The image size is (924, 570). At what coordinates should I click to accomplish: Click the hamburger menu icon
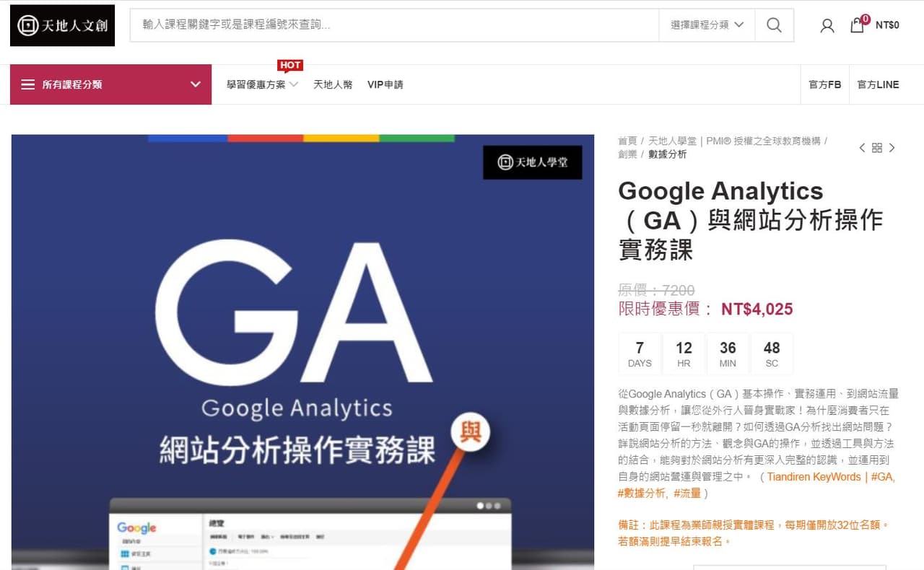[x=28, y=84]
